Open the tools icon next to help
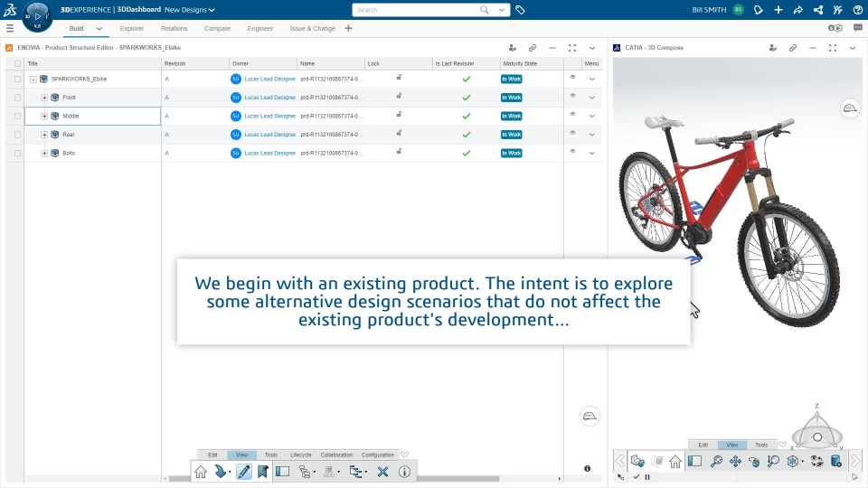868x488 pixels. (838, 10)
